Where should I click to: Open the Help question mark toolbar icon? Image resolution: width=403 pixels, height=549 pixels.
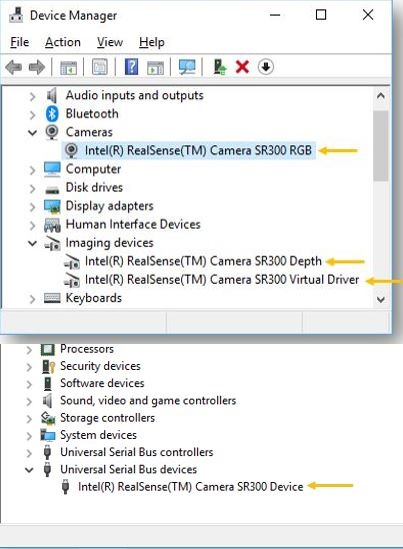[131, 67]
